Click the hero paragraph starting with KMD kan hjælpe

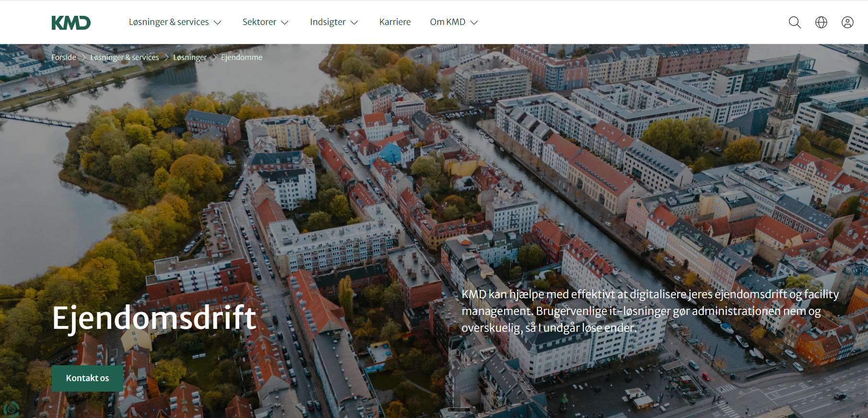(650, 311)
